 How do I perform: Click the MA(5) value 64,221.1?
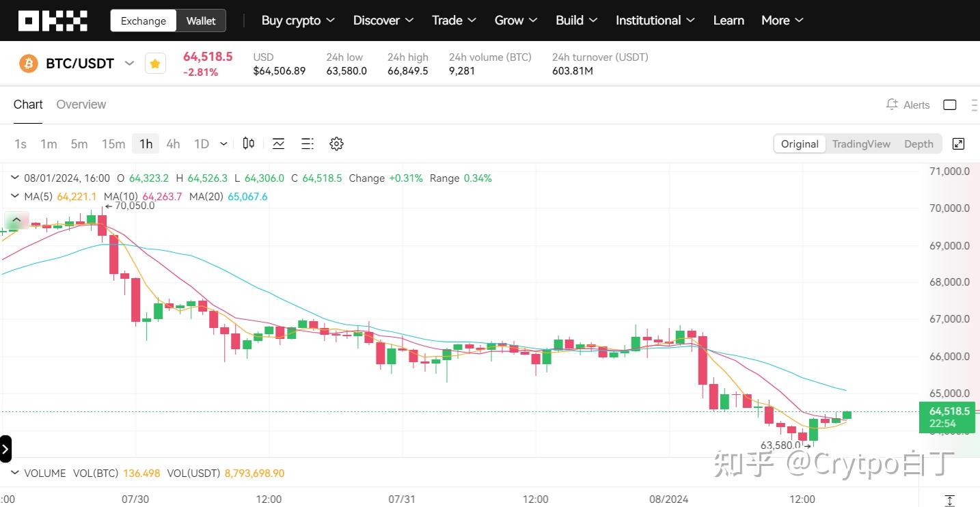pos(77,197)
